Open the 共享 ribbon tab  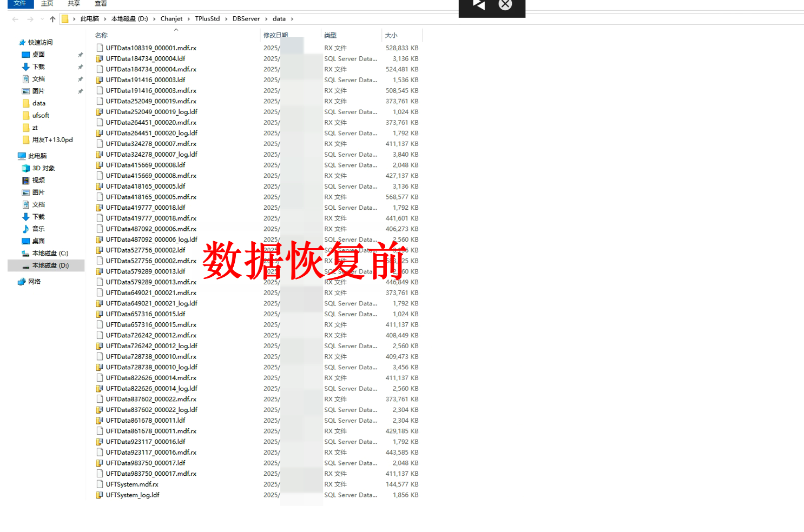tap(74, 3)
